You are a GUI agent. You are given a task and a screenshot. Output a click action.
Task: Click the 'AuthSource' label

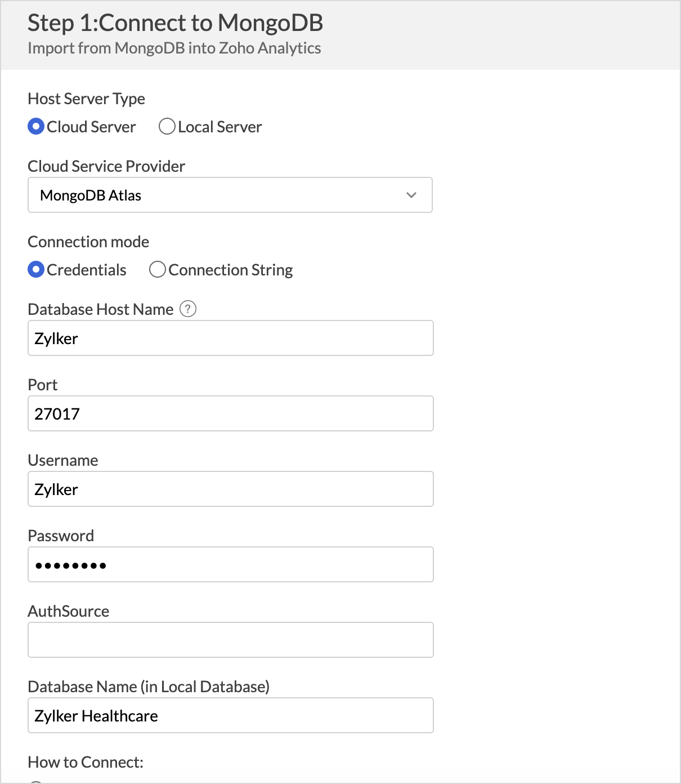click(x=69, y=611)
